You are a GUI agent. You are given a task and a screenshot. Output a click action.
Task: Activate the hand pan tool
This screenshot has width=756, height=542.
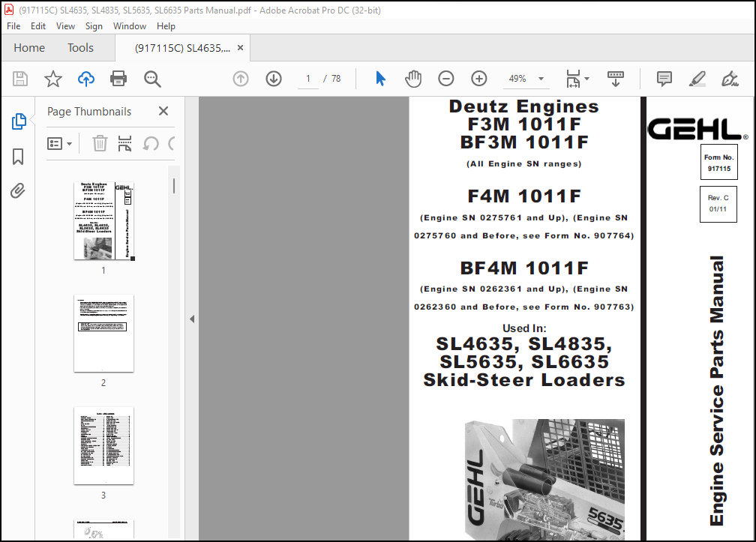pyautogui.click(x=413, y=79)
